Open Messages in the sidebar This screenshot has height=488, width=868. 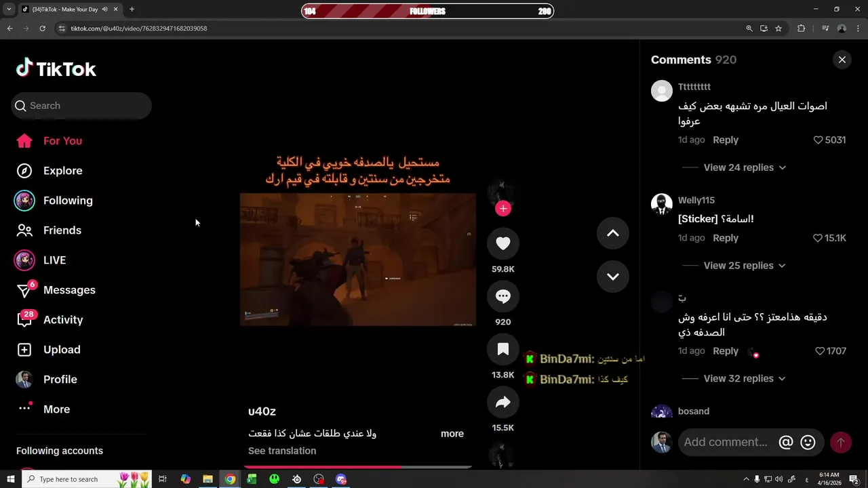pyautogui.click(x=69, y=290)
